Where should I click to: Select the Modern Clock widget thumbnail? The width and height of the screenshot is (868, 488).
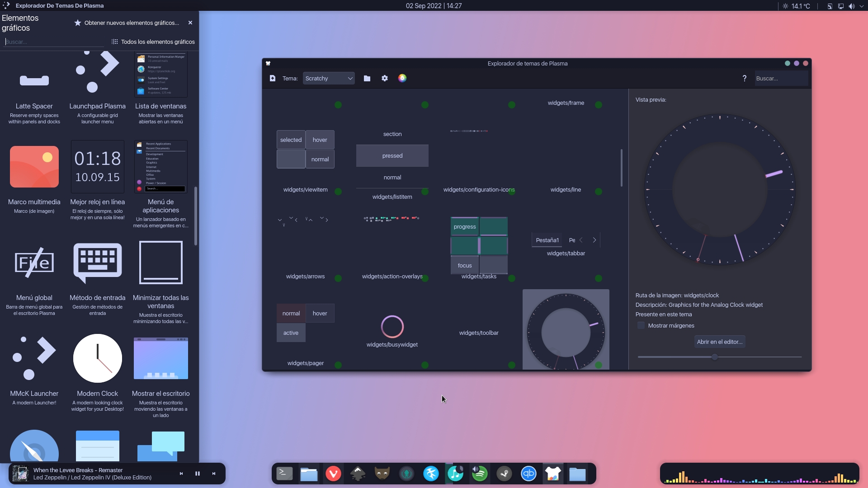point(97,358)
